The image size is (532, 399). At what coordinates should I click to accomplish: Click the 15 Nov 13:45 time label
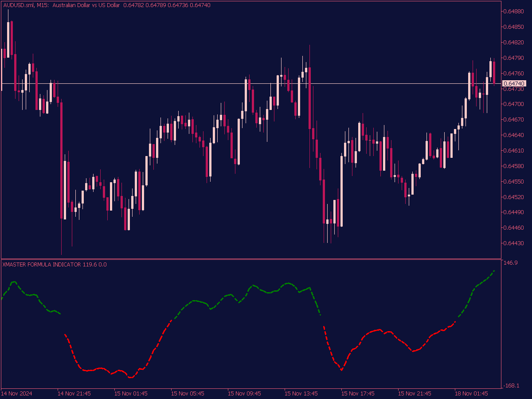(x=301, y=394)
